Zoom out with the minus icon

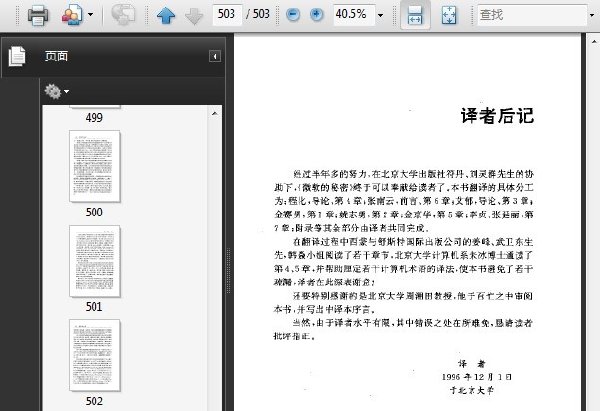pyautogui.click(x=293, y=15)
